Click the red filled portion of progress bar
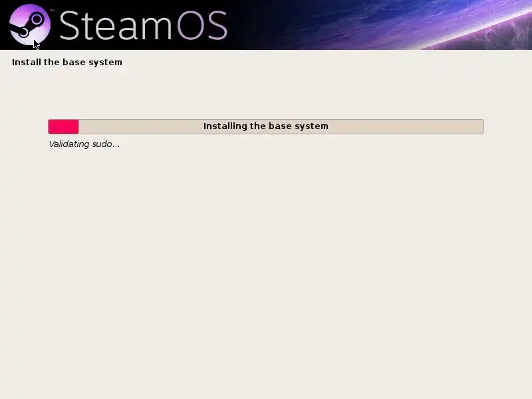This screenshot has width=532, height=399. (x=63, y=126)
